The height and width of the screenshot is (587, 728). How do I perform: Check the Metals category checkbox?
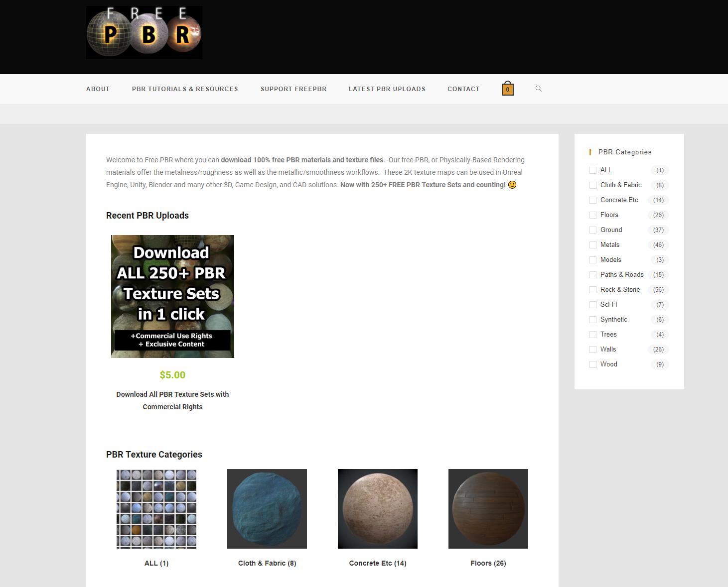click(x=593, y=245)
